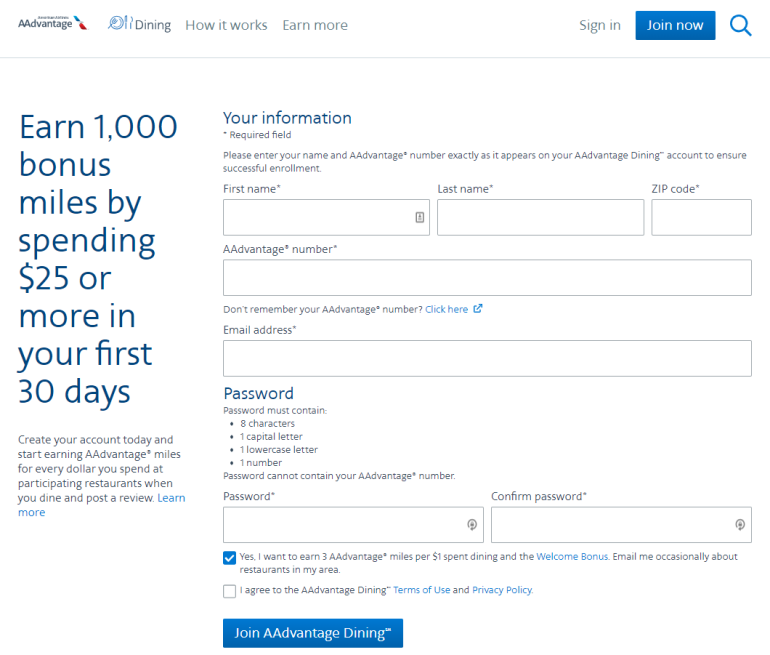Submit with Join AAdvantage Dining button

312,633
